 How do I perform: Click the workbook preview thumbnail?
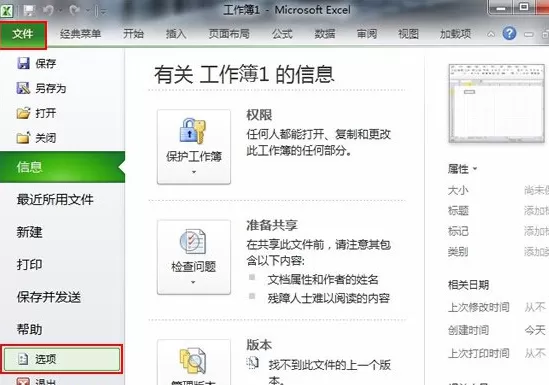[x=496, y=103]
